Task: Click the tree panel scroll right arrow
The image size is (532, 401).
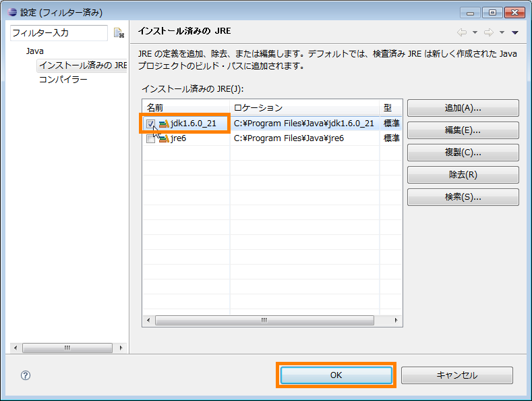Action: (121, 348)
